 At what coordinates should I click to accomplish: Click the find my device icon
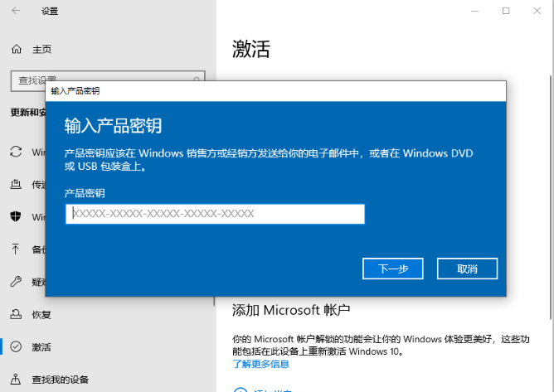click(16, 380)
